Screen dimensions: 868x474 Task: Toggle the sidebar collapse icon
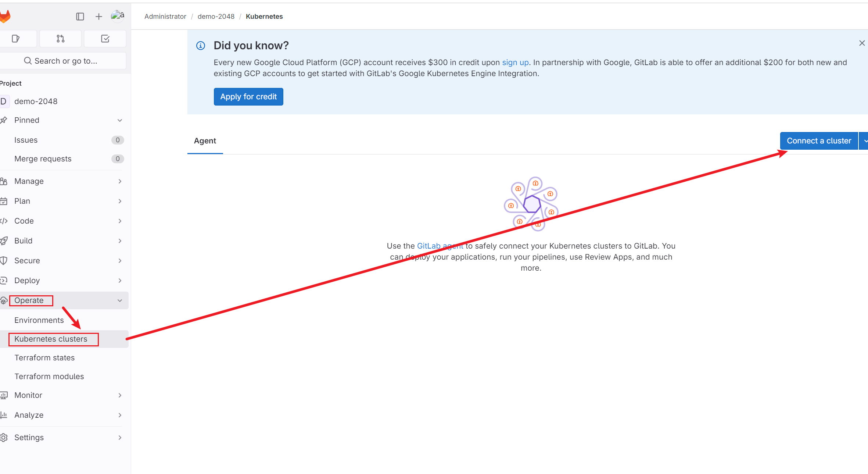tap(80, 17)
